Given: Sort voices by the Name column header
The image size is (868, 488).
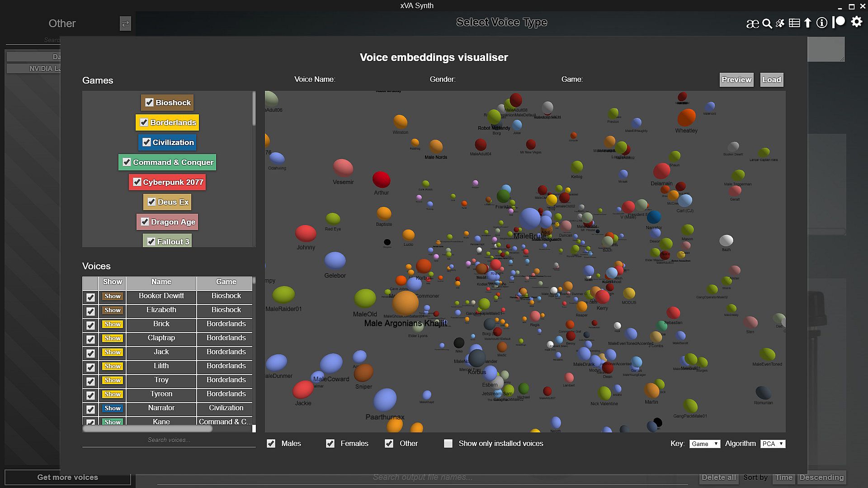Looking at the screenshot, I should pos(161,282).
